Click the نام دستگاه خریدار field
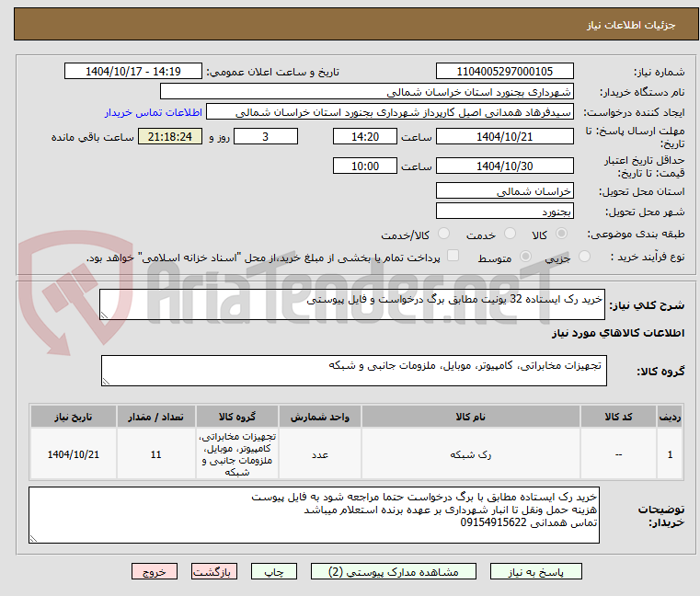700x596 pixels. (366, 92)
